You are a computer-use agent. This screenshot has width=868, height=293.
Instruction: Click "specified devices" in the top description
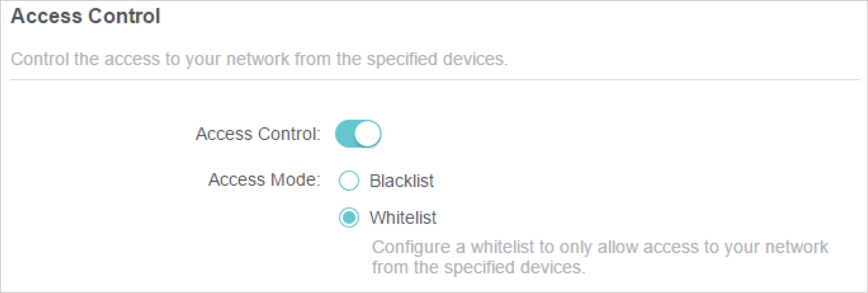click(x=437, y=60)
